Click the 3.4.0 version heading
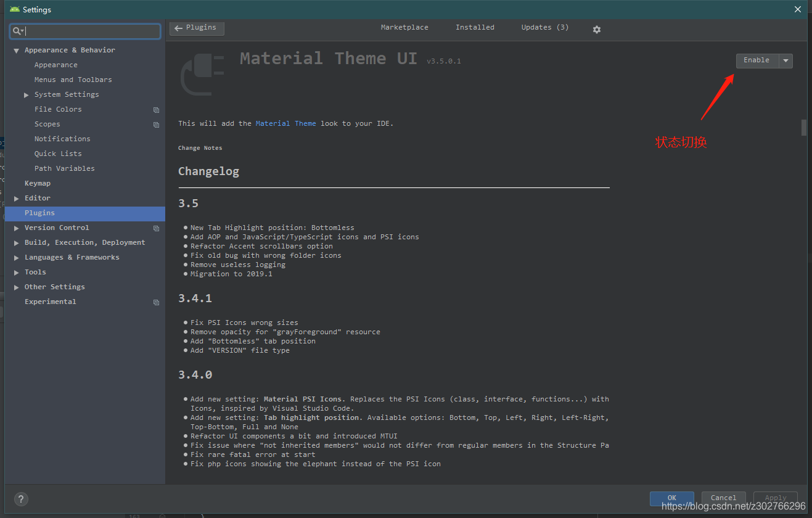The width and height of the screenshot is (812, 518). click(195, 375)
